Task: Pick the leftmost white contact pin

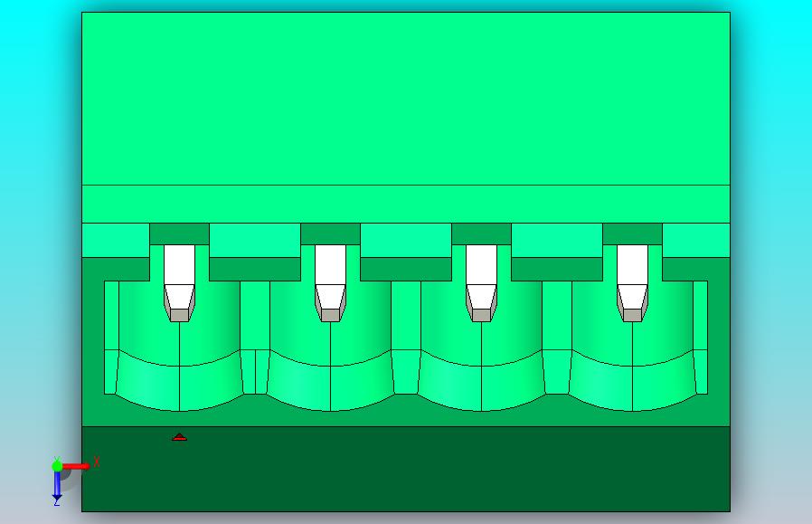Action: pos(179,283)
